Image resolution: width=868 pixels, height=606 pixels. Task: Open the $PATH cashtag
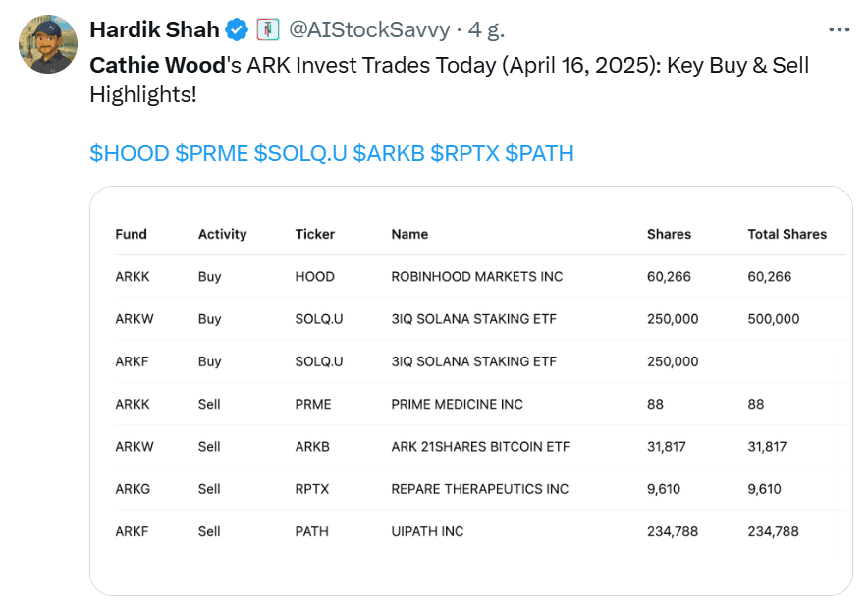pyautogui.click(x=540, y=153)
